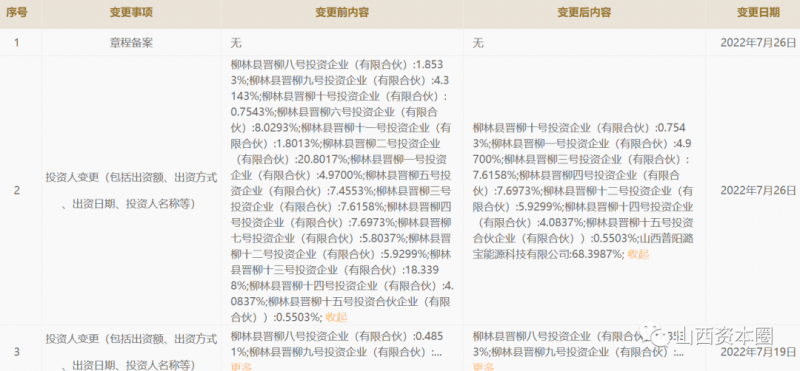Image resolution: width=800 pixels, height=371 pixels.
Task: Select the 章程备案 cell in row 1
Action: click(131, 43)
